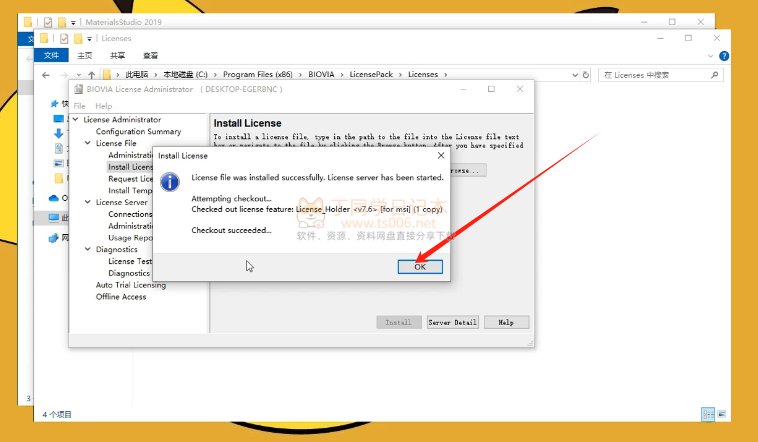Open the OneDrive cloud icon in sidebar
The height and width of the screenshot is (442, 758).
[54, 198]
